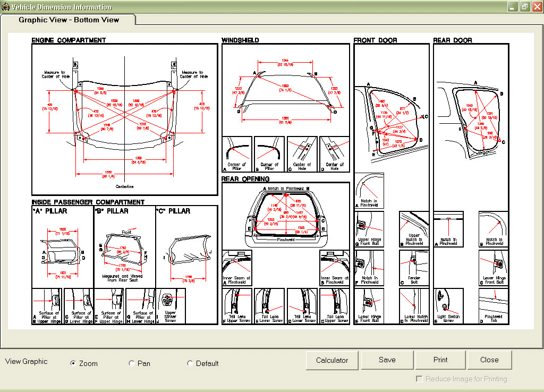Click Inner Seam at Pinchweld A detail
The width and height of the screenshot is (544, 392).
[237, 268]
